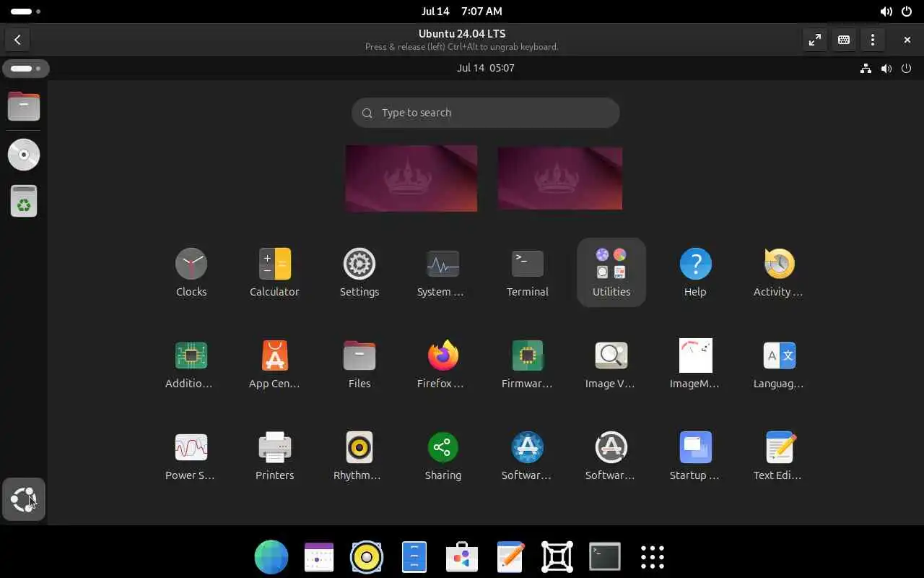
Task: Open the Activity Log Manager app
Action: point(779,272)
